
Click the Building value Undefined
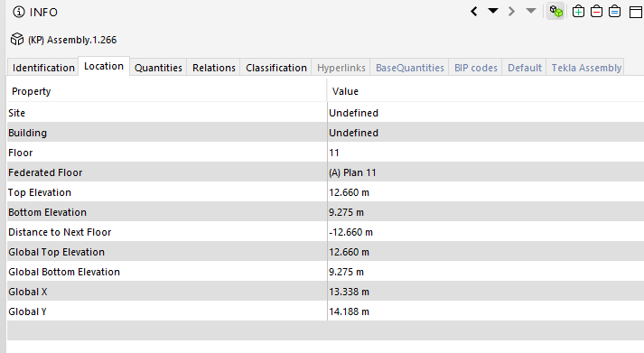tap(354, 133)
